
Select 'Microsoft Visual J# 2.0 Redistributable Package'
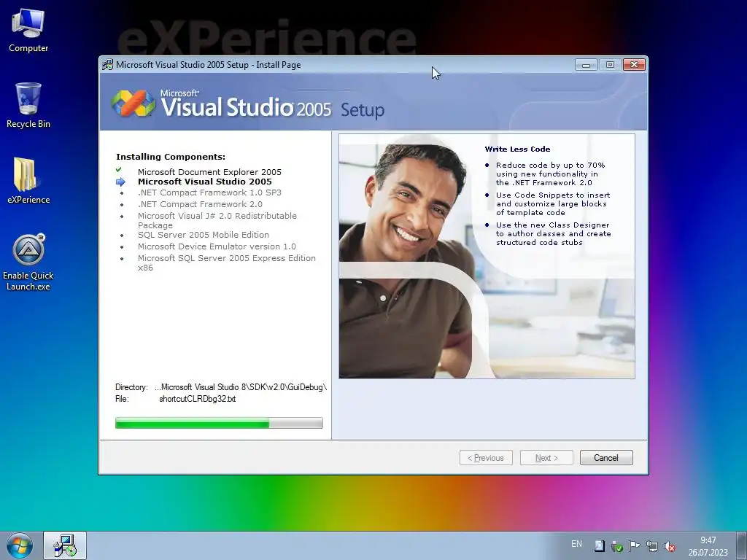tap(217, 220)
